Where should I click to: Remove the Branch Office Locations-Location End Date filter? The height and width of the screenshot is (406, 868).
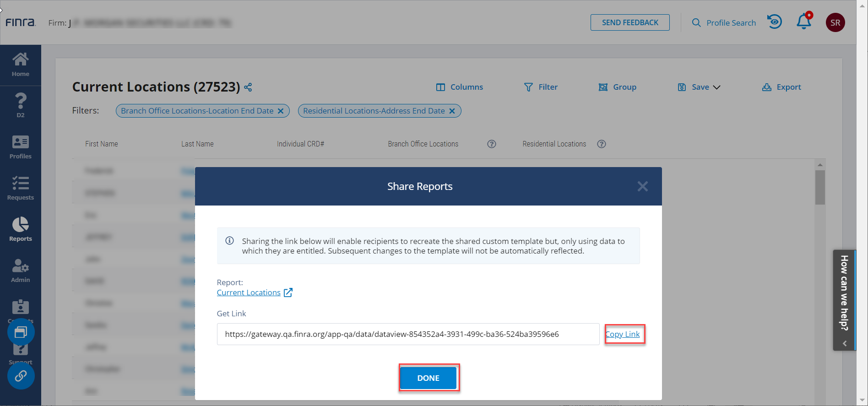click(x=281, y=111)
